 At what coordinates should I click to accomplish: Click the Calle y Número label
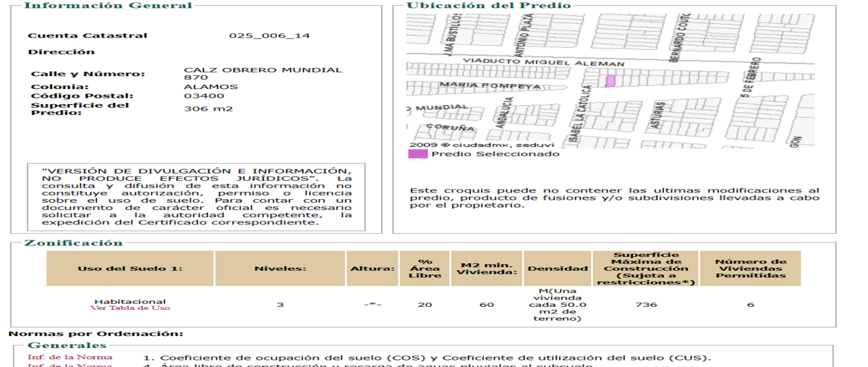click(x=88, y=74)
